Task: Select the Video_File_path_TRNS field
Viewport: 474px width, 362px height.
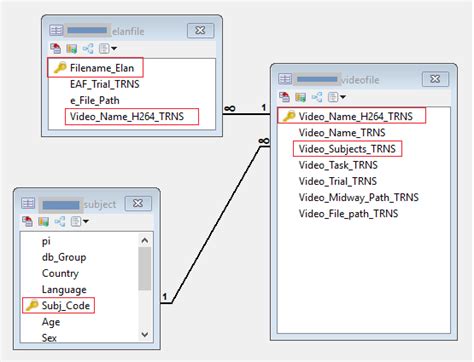Action: [348, 214]
